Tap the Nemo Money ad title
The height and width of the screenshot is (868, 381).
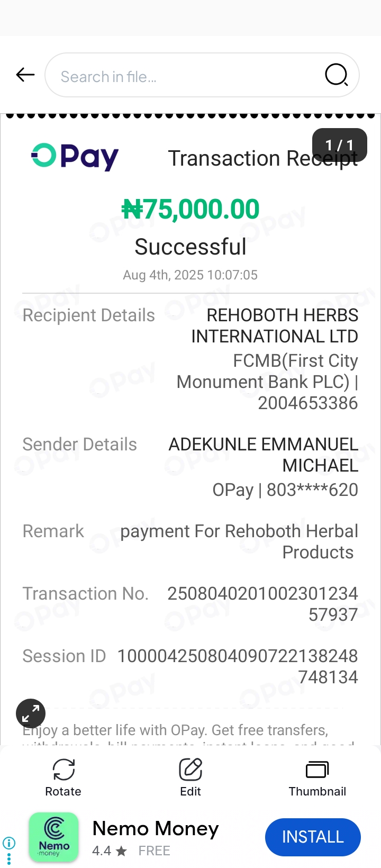point(155,828)
